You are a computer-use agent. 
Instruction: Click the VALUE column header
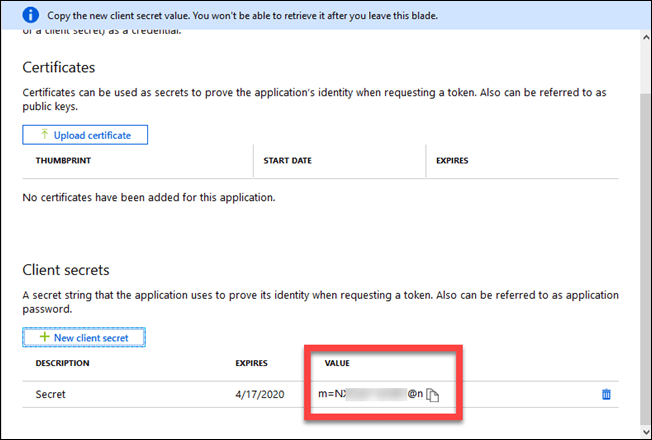tap(335, 364)
